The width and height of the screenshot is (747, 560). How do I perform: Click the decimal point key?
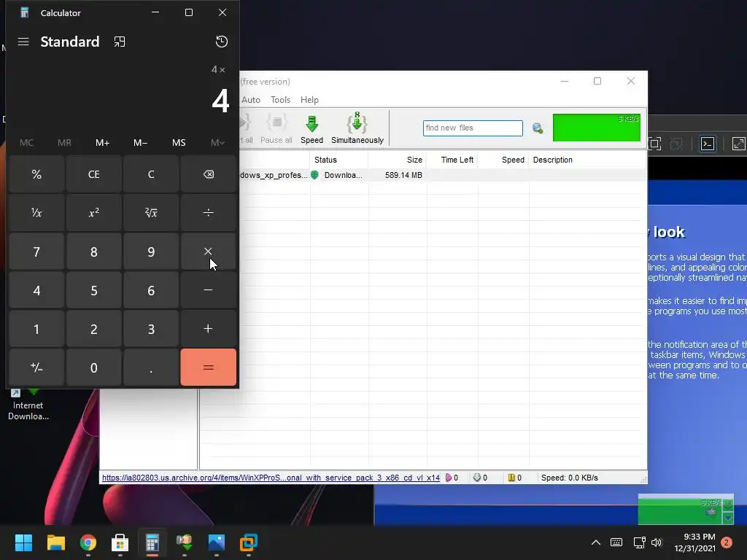click(x=151, y=367)
